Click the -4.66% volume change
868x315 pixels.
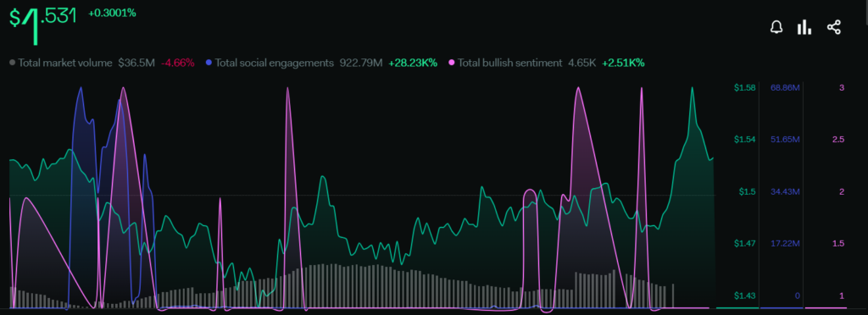click(x=178, y=63)
